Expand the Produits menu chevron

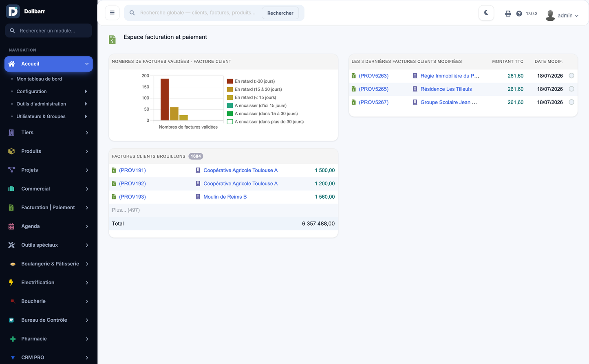tap(87, 151)
